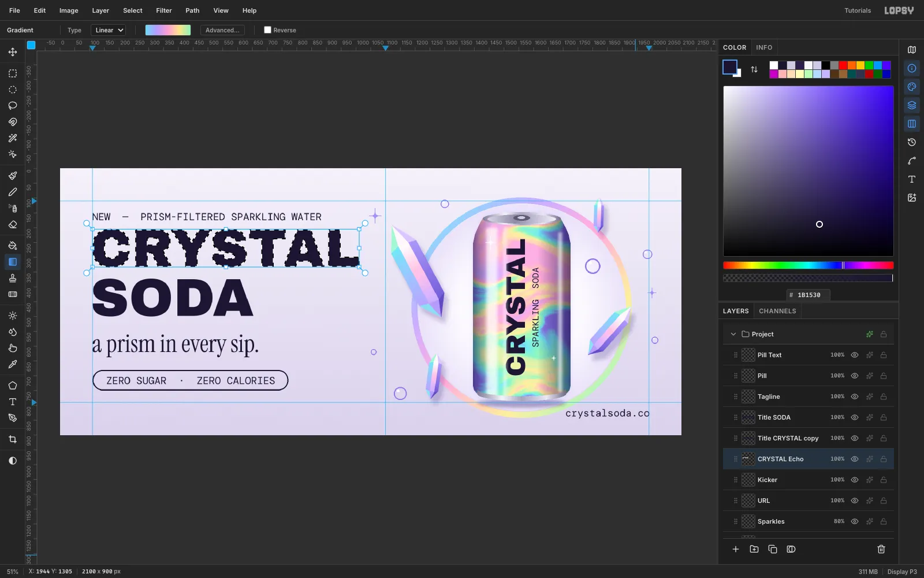Select the Eraser tool
Viewport: 924px width, 578px height.
13,224
